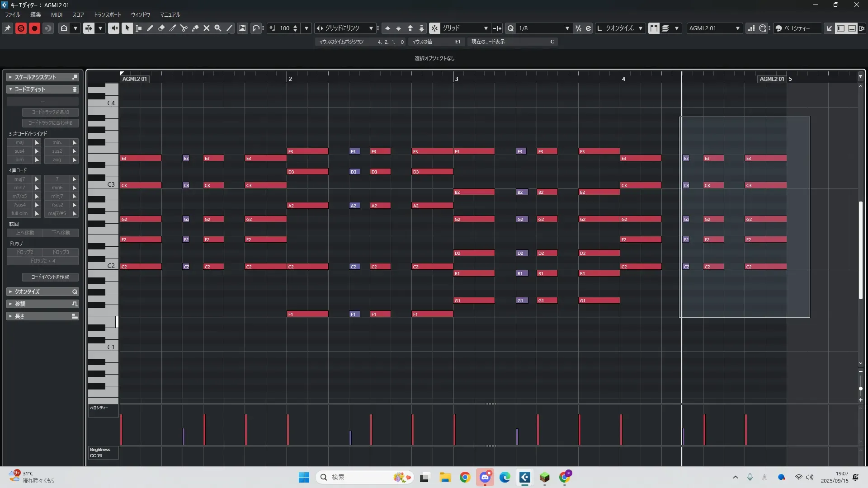Select the Mute X tool
This screenshot has height=488, width=868.
(x=207, y=28)
